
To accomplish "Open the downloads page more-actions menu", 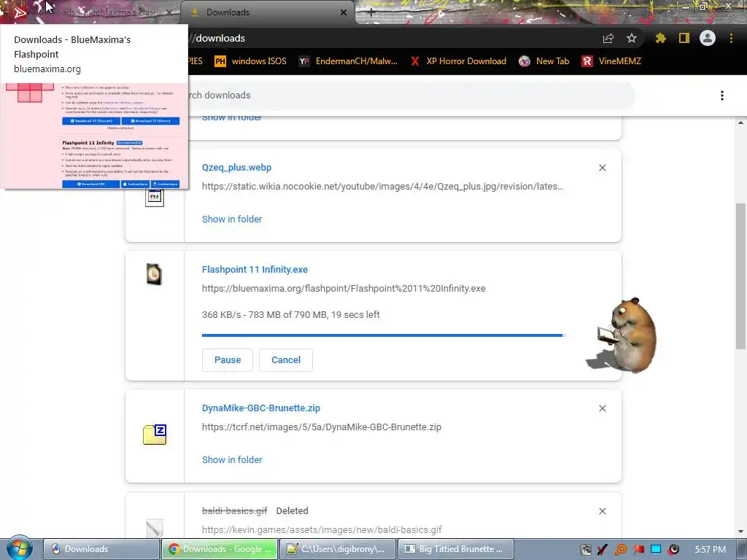I will [722, 96].
